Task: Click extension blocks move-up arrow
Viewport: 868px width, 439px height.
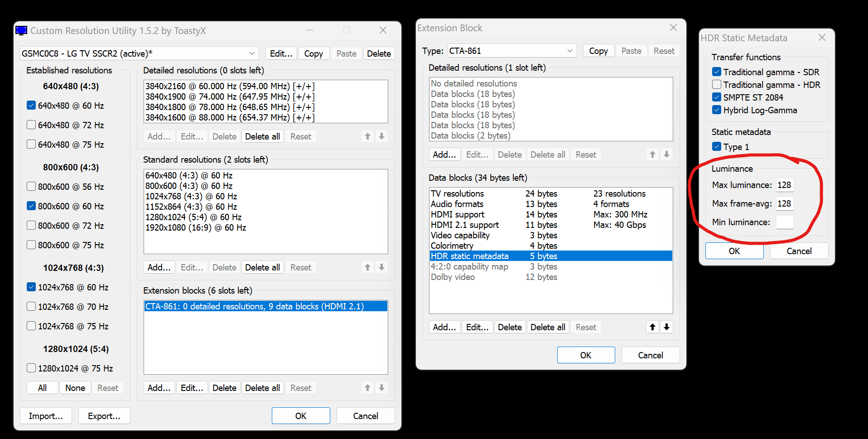Action: point(368,388)
